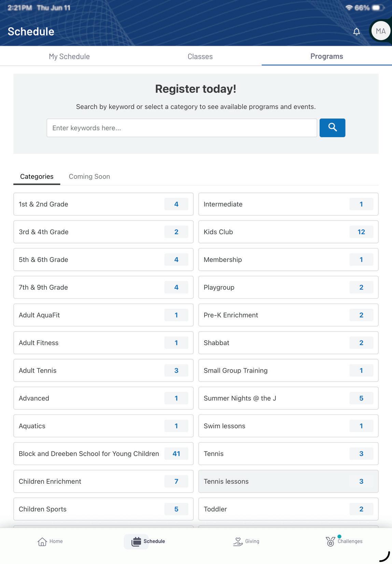The width and height of the screenshot is (392, 564).
Task: Switch to the Classes tab
Action: pyautogui.click(x=200, y=56)
